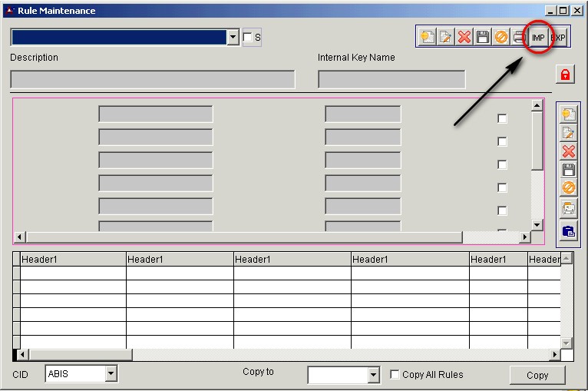Screen dimensions: 588x391
Task: Click the Internal Key Name field
Action: (391, 80)
